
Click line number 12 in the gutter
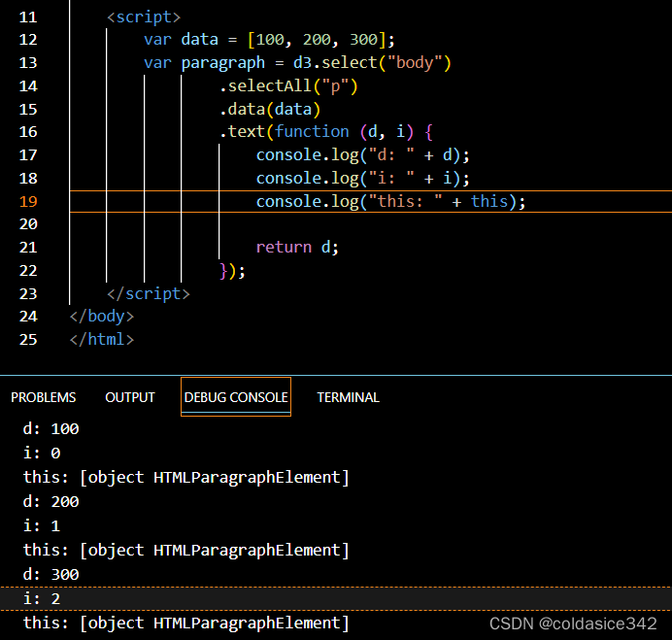click(x=28, y=40)
